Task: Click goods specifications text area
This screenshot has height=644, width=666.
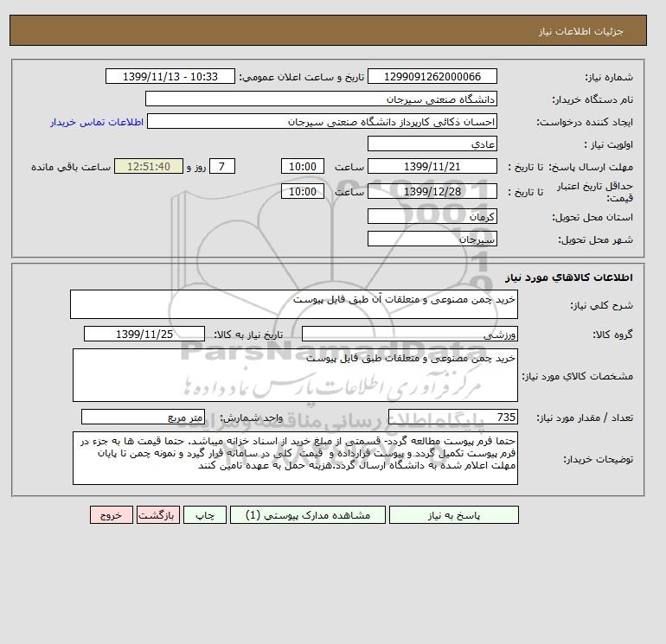Action: [295, 375]
